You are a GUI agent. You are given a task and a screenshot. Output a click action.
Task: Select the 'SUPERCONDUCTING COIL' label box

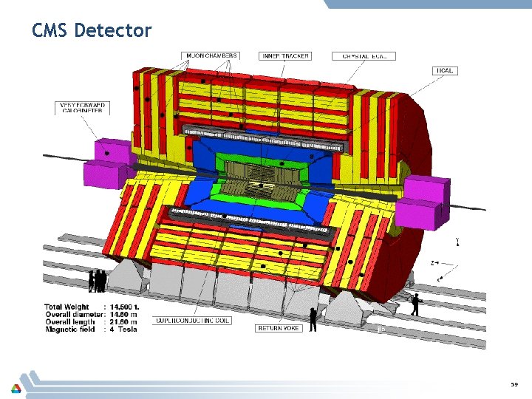click(x=192, y=321)
